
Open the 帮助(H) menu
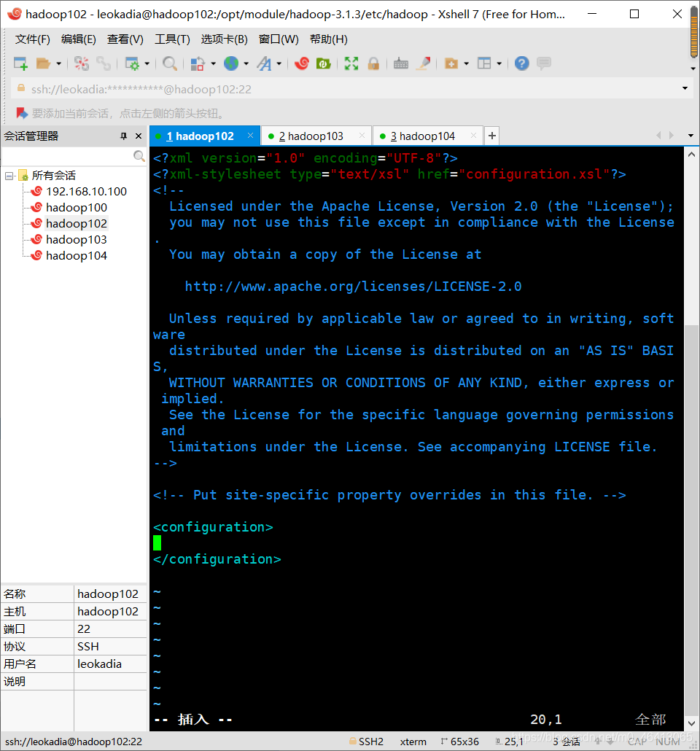(x=329, y=39)
